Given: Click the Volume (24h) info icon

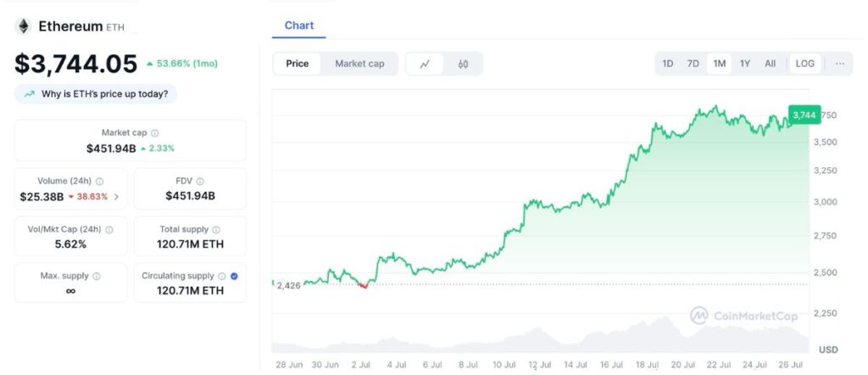Looking at the screenshot, I should tap(99, 182).
